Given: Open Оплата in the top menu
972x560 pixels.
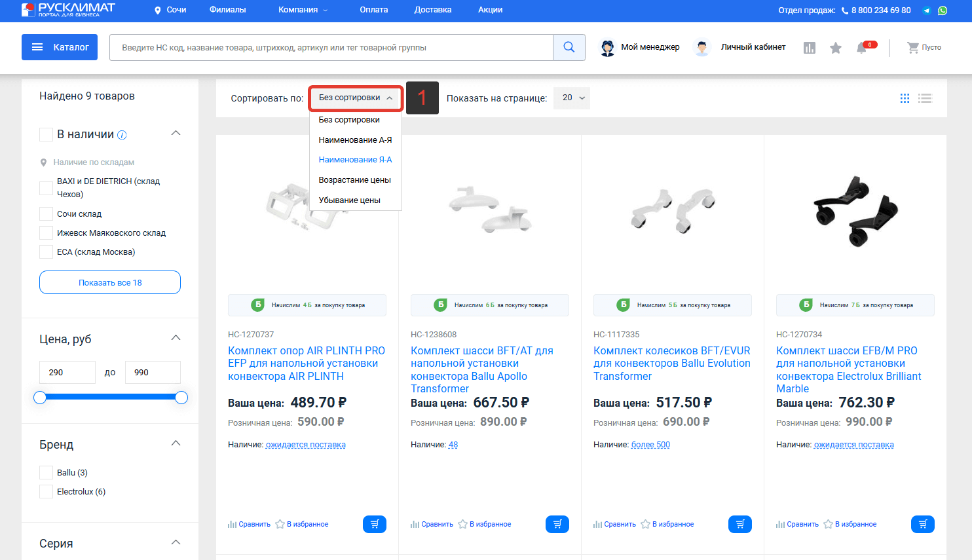Looking at the screenshot, I should [x=374, y=10].
